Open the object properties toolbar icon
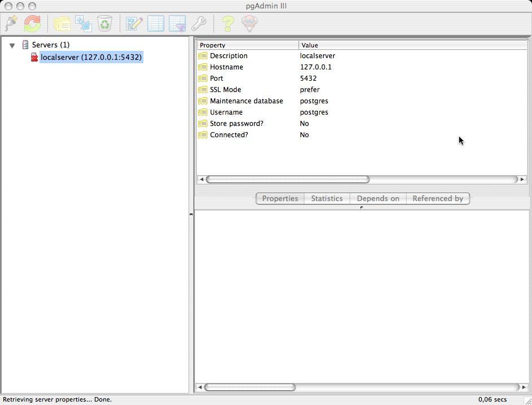 tap(62, 24)
